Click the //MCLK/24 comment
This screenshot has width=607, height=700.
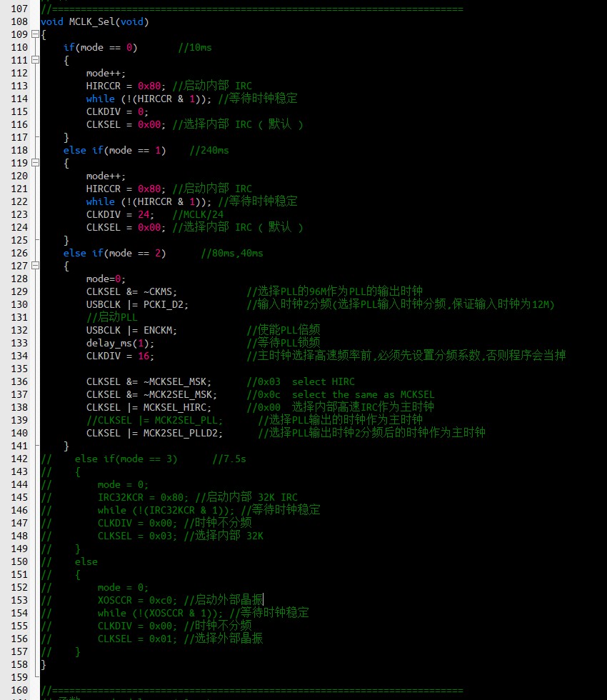(x=199, y=215)
